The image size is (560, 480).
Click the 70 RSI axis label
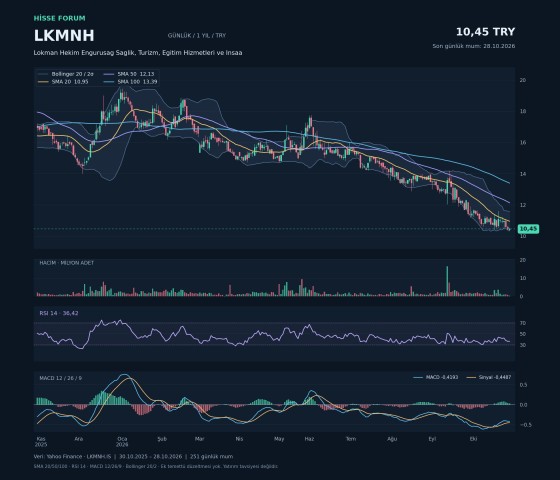(522, 323)
